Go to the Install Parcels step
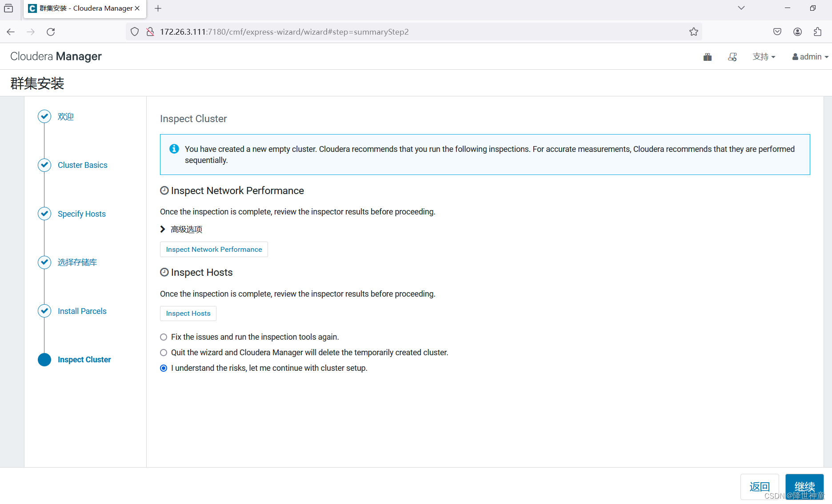The height and width of the screenshot is (504, 832). [82, 311]
